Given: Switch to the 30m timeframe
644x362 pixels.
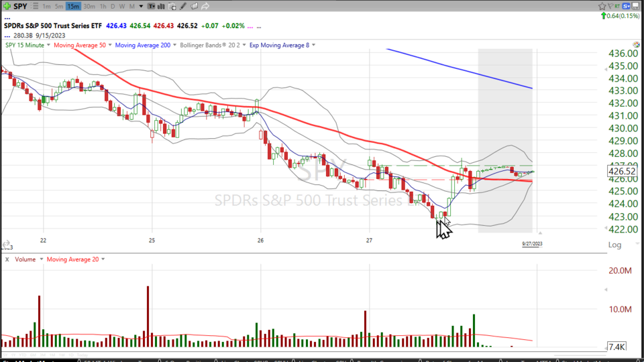Looking at the screenshot, I should click(89, 6).
